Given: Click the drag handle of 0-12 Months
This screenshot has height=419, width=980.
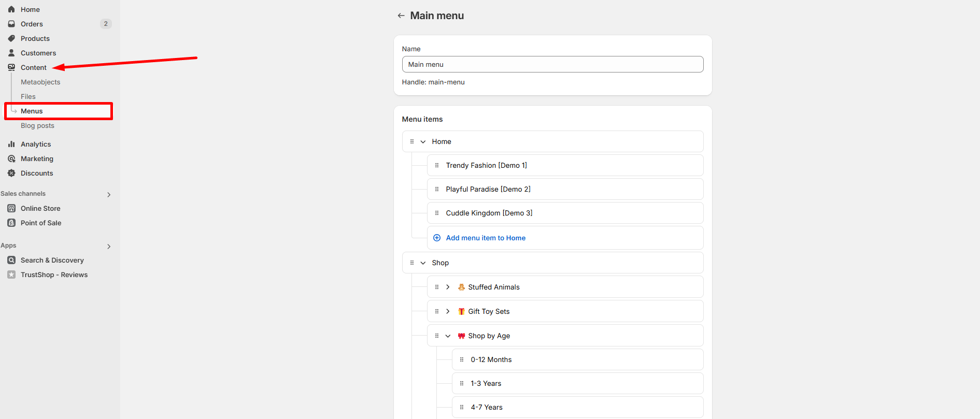Looking at the screenshot, I should [x=462, y=359].
